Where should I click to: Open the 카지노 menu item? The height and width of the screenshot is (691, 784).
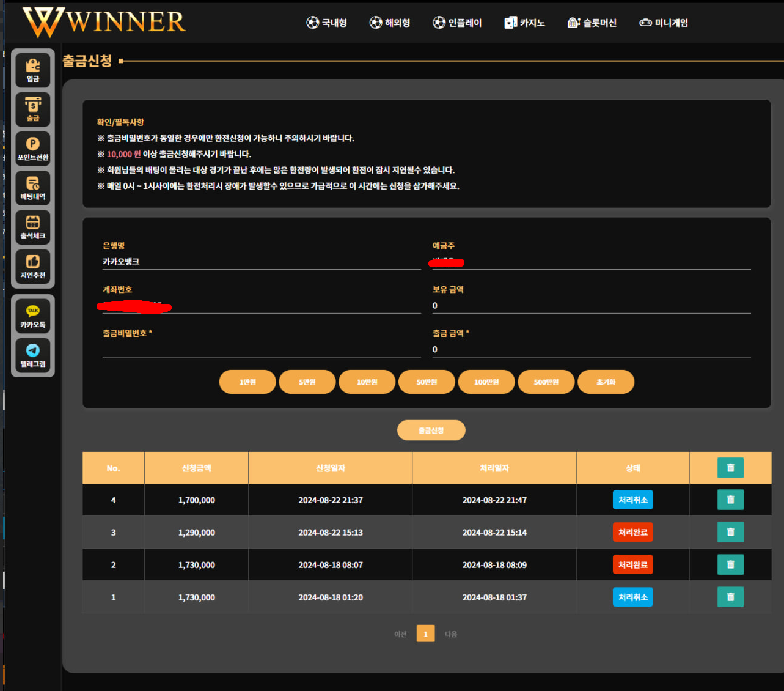click(x=524, y=23)
